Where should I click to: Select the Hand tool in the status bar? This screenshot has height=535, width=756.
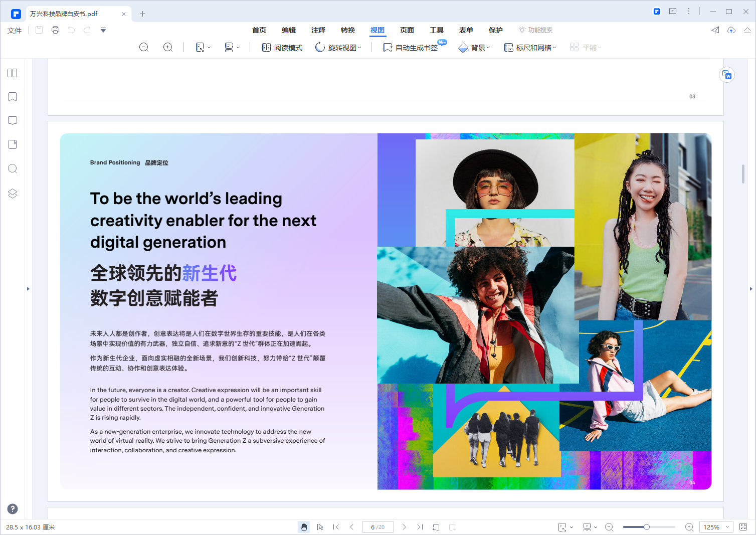tap(304, 527)
